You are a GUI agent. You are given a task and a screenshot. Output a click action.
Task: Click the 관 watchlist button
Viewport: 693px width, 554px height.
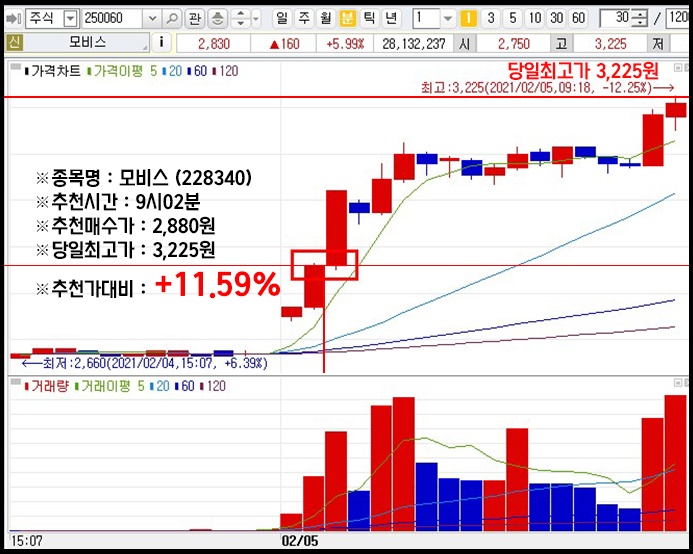[x=194, y=19]
